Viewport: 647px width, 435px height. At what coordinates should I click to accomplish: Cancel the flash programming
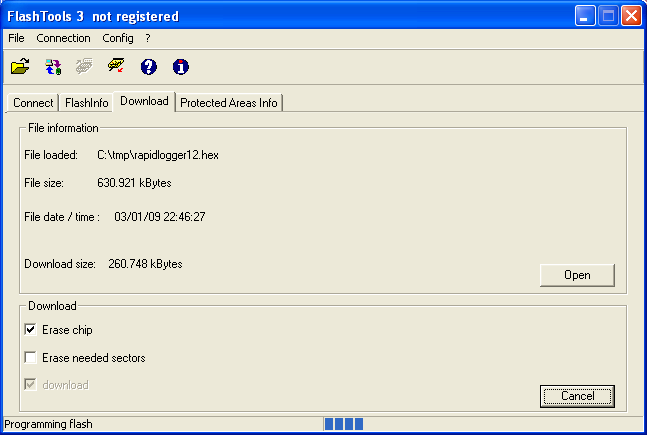577,396
